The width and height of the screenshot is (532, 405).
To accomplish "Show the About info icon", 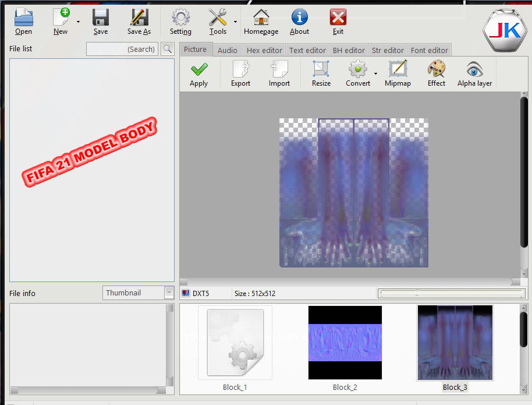I will (x=299, y=17).
